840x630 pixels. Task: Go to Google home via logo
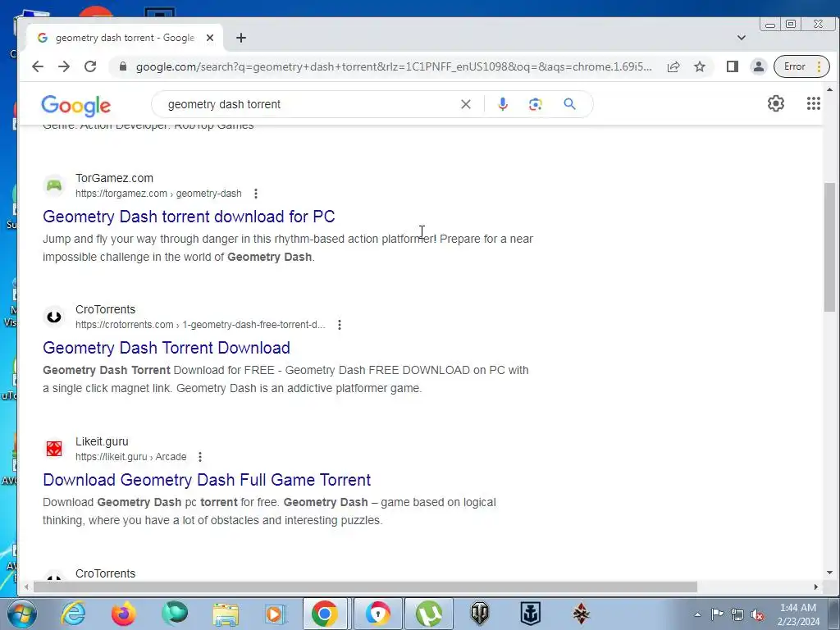point(76,106)
